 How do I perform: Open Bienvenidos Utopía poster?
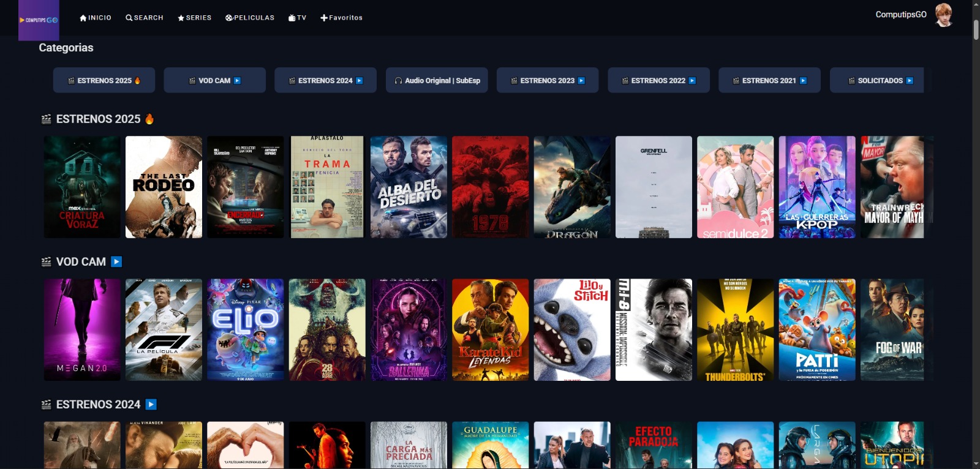pyautogui.click(x=892, y=445)
